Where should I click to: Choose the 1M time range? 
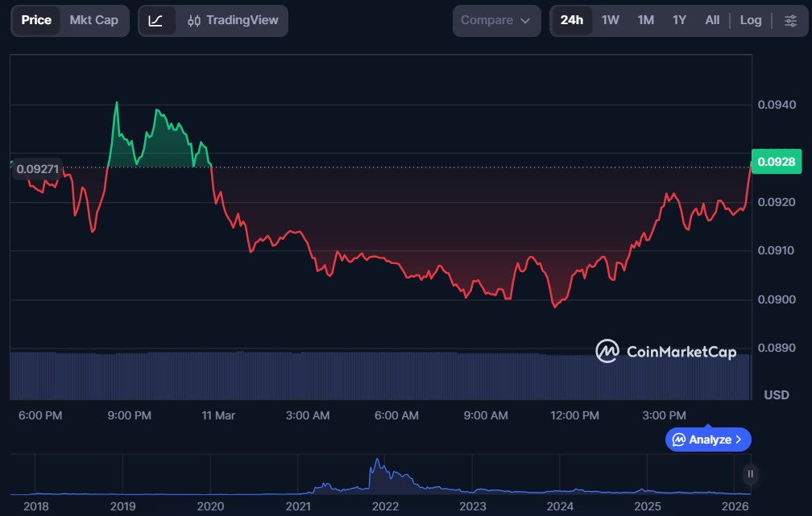pyautogui.click(x=645, y=20)
